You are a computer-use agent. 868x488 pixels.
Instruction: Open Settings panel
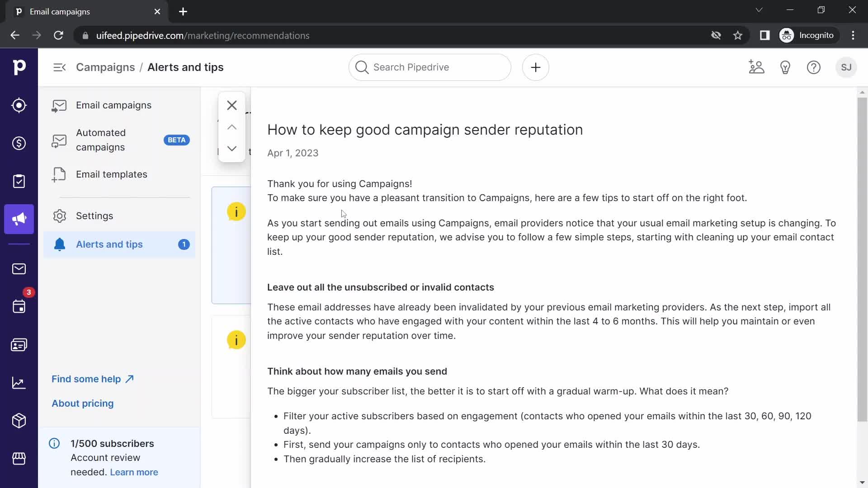[94, 215]
